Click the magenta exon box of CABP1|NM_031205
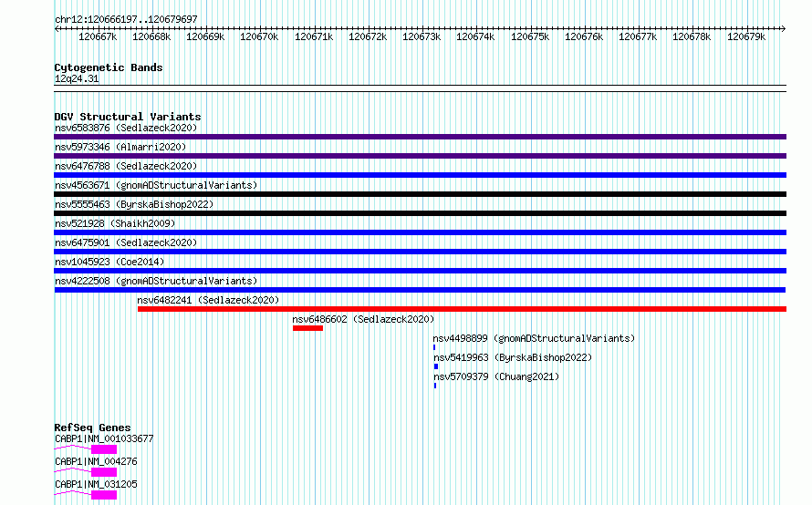Screen dimensions: 812x505 104,495
